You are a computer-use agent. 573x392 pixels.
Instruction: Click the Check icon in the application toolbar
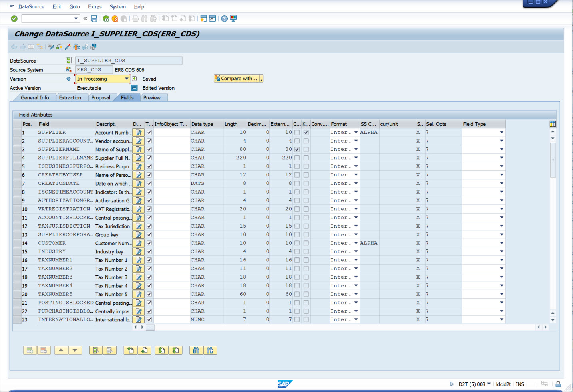click(x=59, y=47)
